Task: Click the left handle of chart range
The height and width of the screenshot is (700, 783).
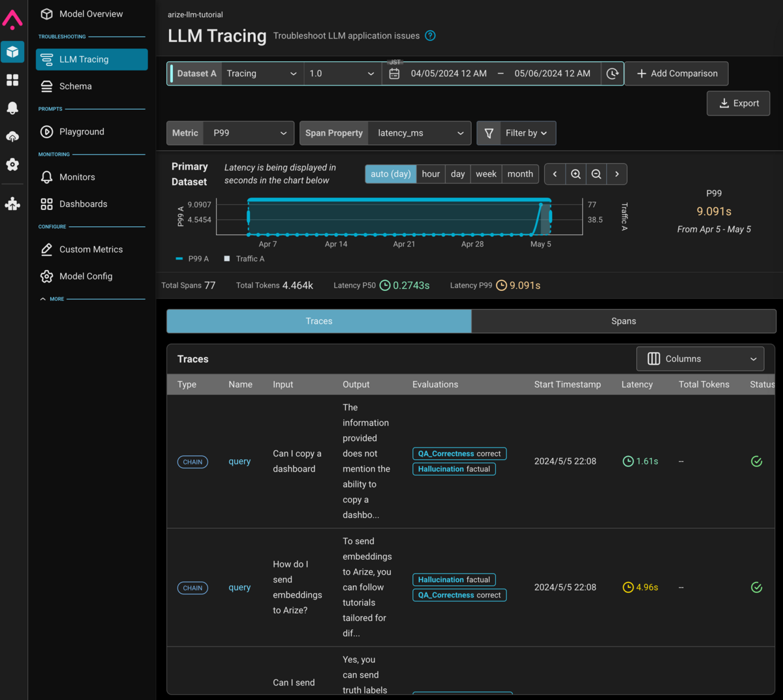Action: point(249,217)
